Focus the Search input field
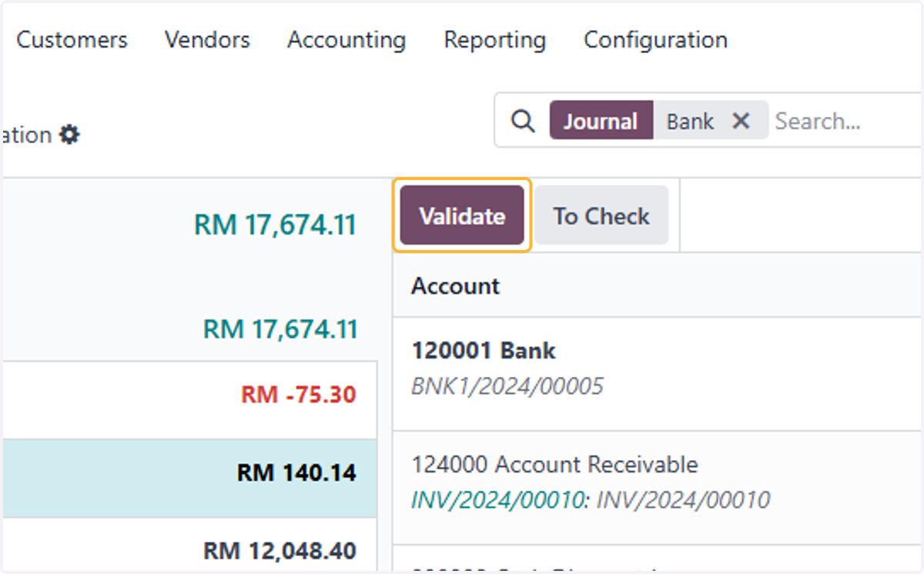 tap(847, 121)
